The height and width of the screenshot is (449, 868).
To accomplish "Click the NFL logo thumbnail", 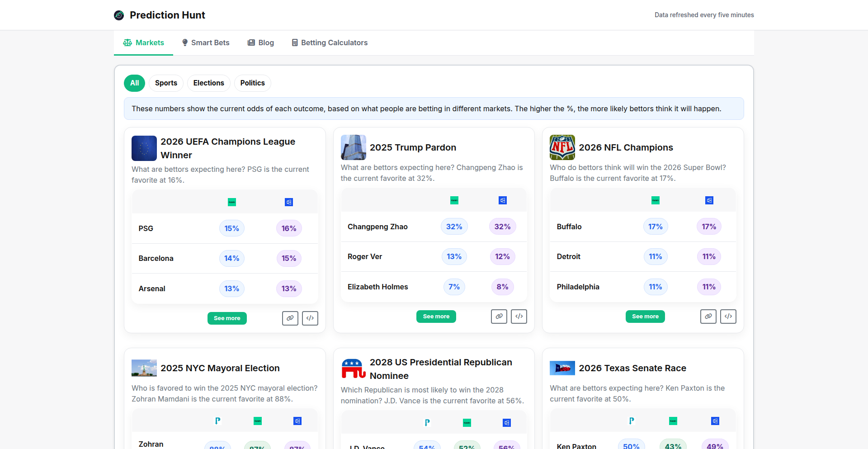I will coord(562,147).
